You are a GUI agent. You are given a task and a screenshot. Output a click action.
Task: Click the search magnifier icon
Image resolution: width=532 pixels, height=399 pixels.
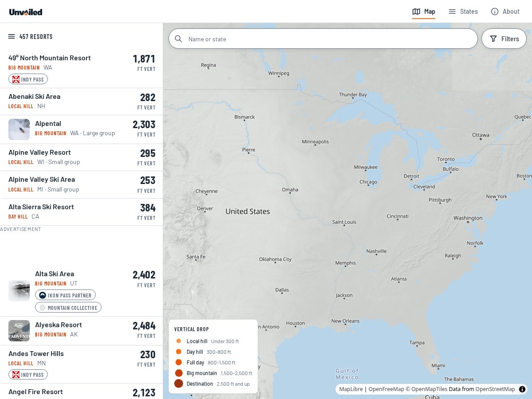pos(179,39)
